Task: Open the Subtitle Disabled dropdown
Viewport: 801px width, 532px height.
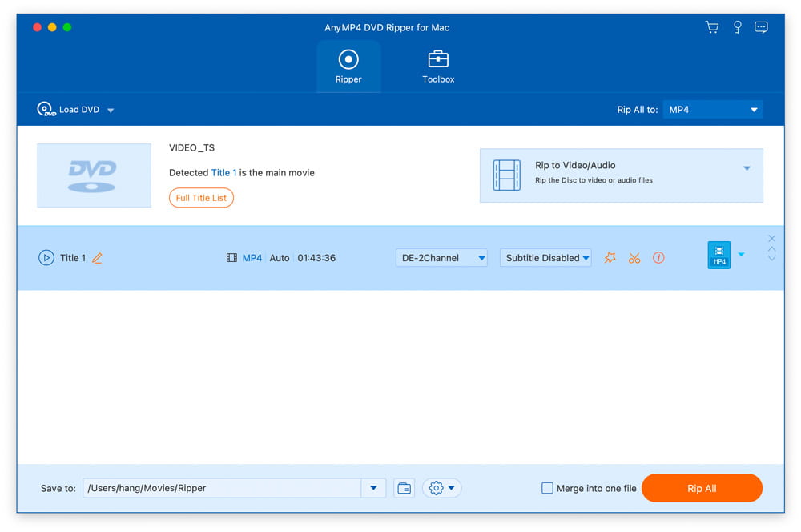Action: point(545,258)
